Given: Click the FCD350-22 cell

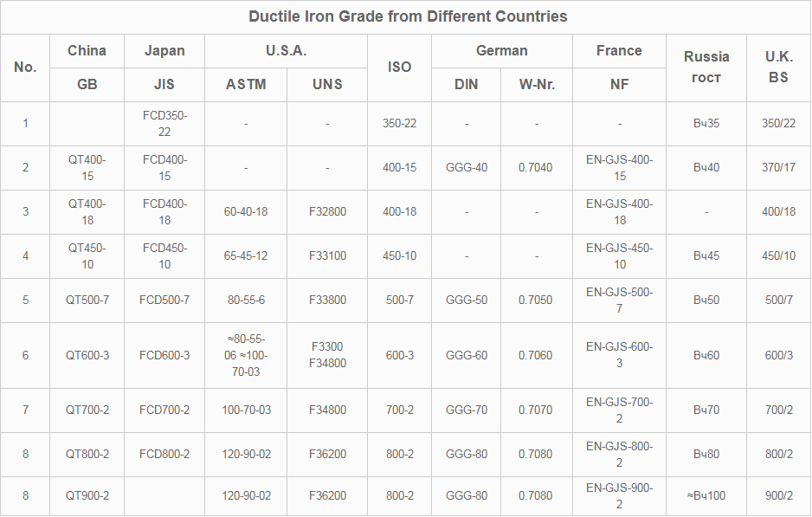Looking at the screenshot, I should pyautogui.click(x=164, y=123).
